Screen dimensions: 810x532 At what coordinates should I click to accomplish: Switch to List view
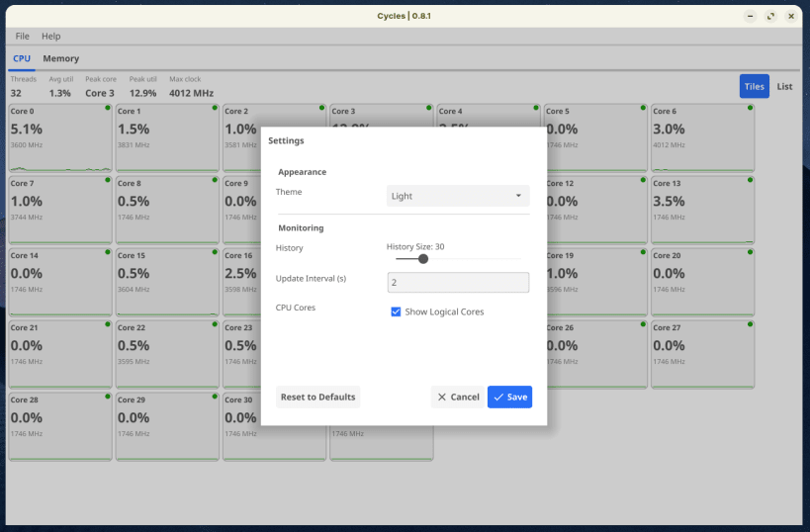tap(784, 86)
